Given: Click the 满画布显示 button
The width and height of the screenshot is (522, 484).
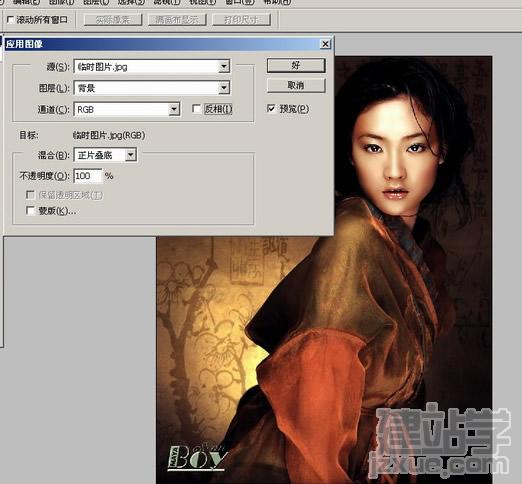Looking at the screenshot, I should [177, 20].
